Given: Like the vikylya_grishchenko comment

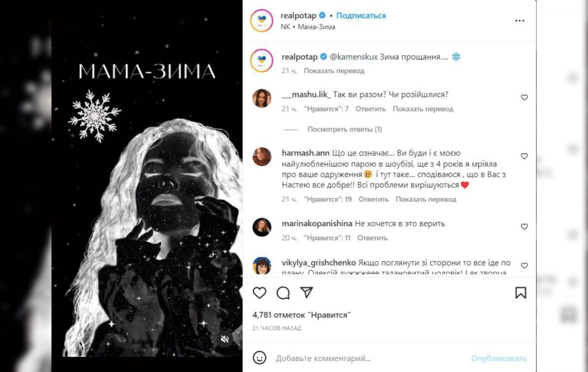Looking at the screenshot, I should click(x=524, y=265).
